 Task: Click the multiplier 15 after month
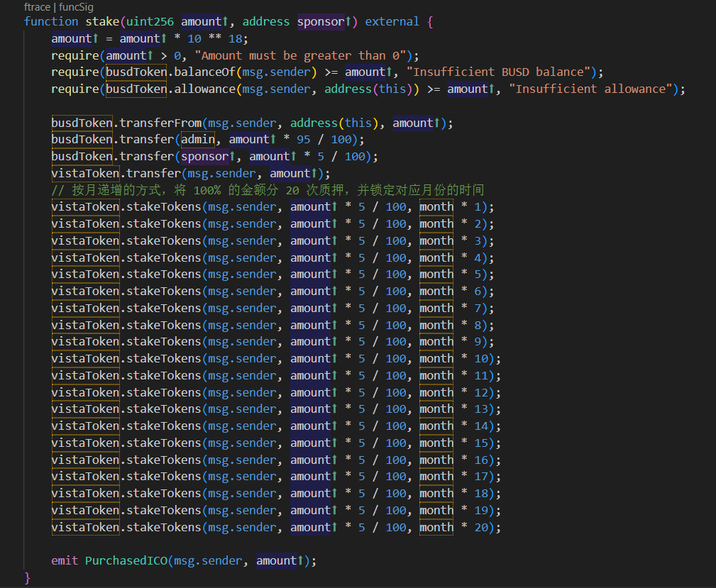(481, 443)
